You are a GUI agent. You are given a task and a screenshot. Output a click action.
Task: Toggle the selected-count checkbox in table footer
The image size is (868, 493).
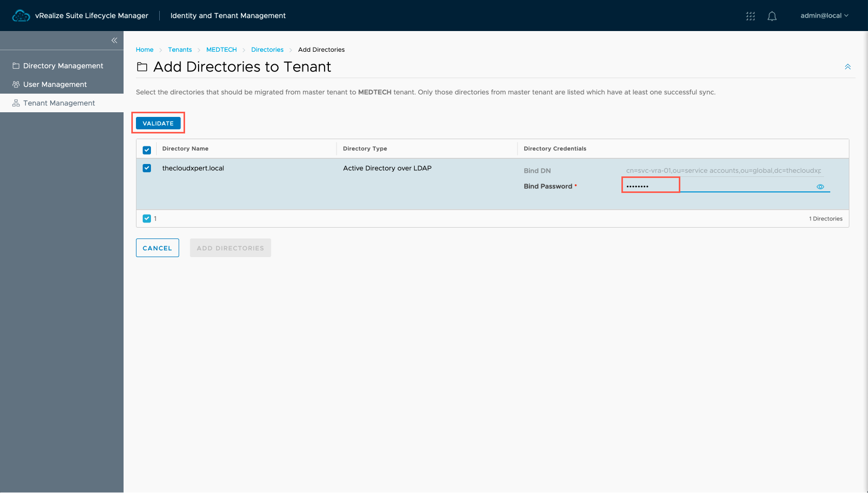click(147, 218)
